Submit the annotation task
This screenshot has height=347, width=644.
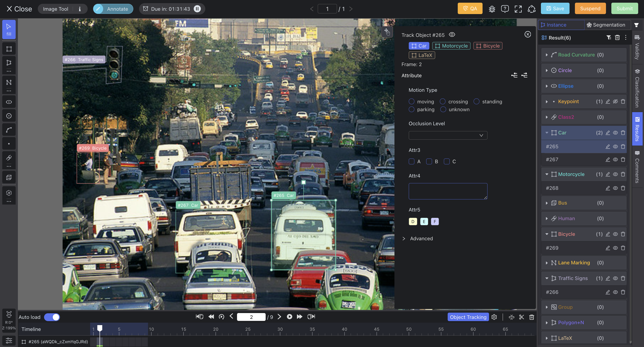tap(624, 8)
